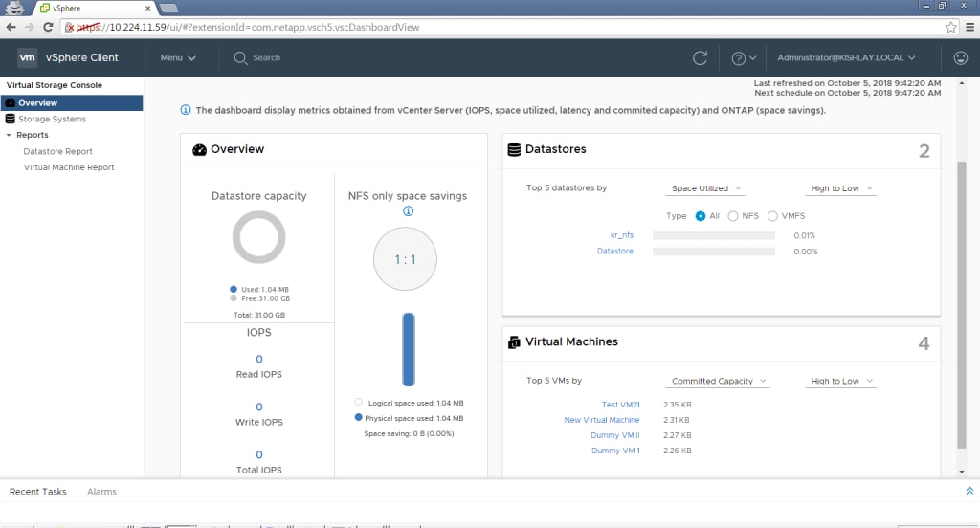Screen dimensions: 980x528
Task: Open the Committed Capacity dropdown
Action: 719,381
